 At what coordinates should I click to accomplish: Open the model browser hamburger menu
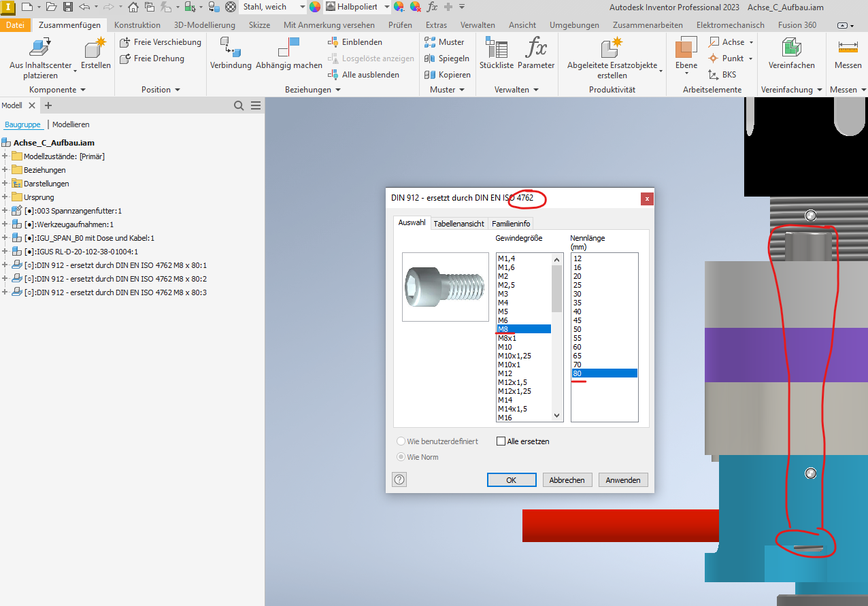click(256, 105)
